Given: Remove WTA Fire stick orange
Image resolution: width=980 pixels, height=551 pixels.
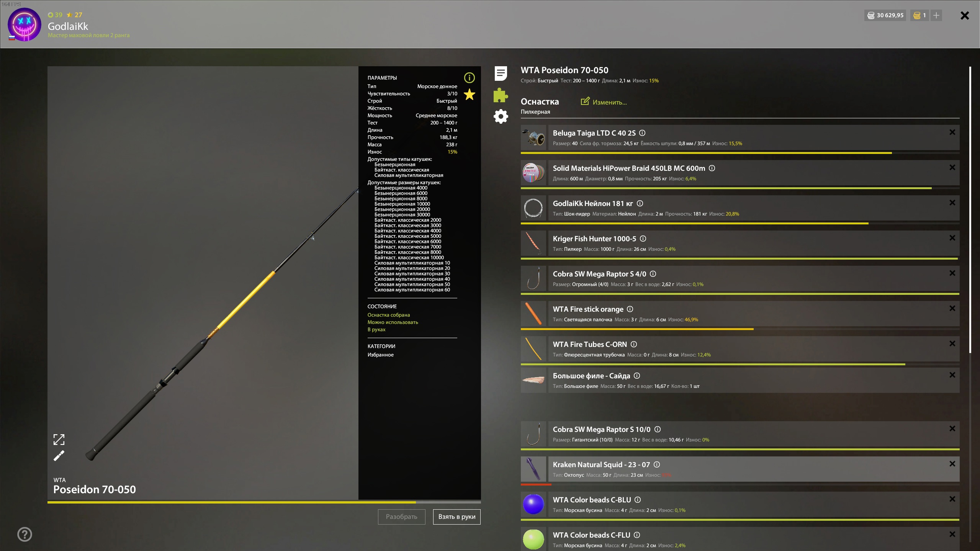Looking at the screenshot, I should [952, 308].
